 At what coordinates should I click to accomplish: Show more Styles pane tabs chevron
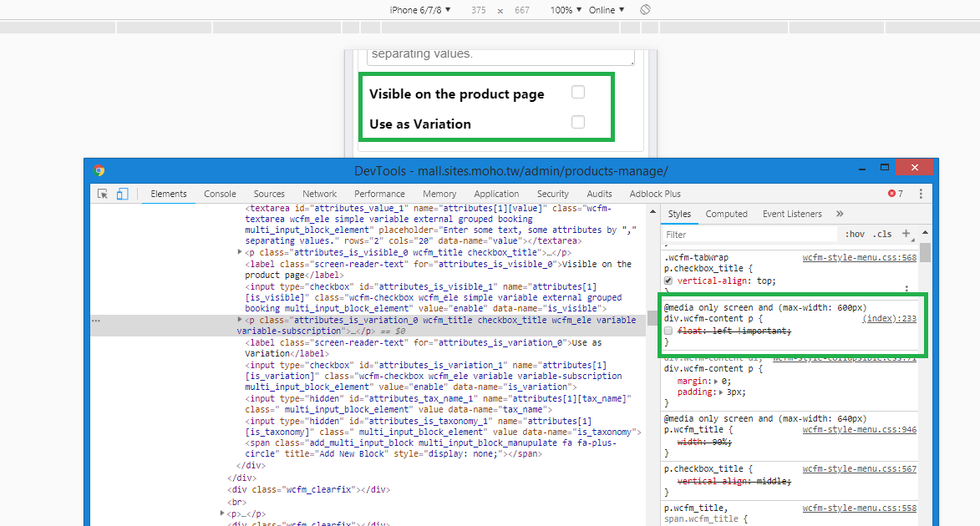[840, 214]
